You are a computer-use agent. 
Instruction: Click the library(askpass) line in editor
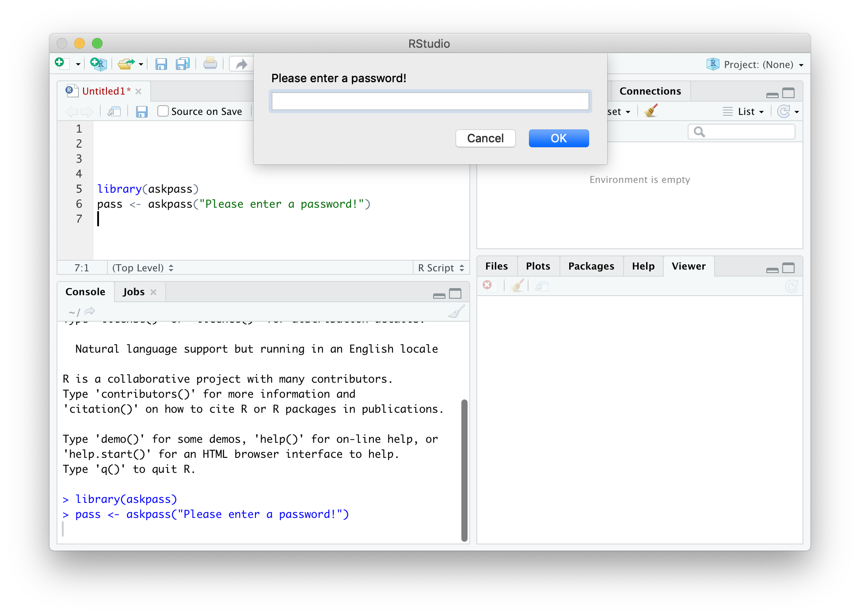pos(148,189)
